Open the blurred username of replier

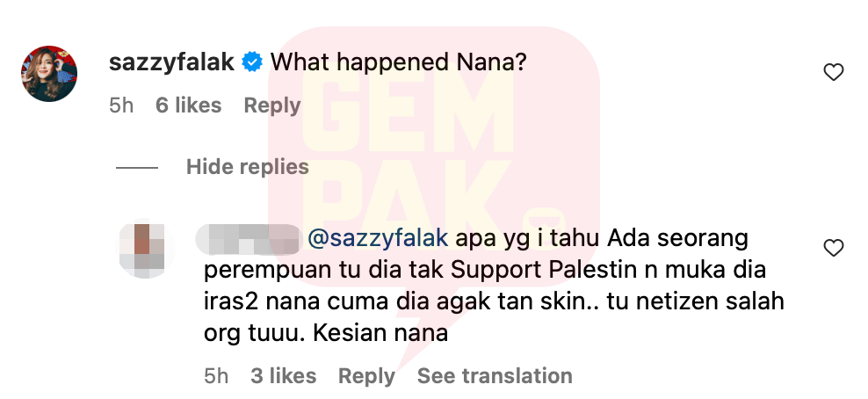[247, 239]
